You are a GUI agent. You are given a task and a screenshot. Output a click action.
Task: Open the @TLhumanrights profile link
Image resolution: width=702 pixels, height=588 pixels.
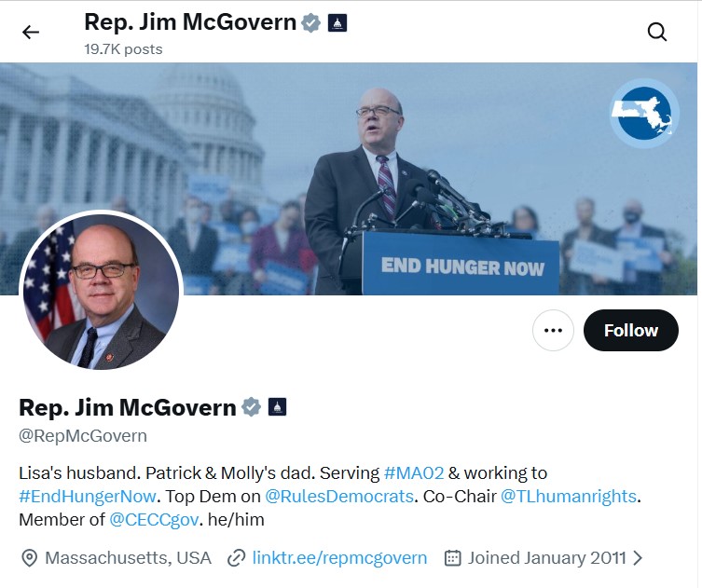click(568, 497)
